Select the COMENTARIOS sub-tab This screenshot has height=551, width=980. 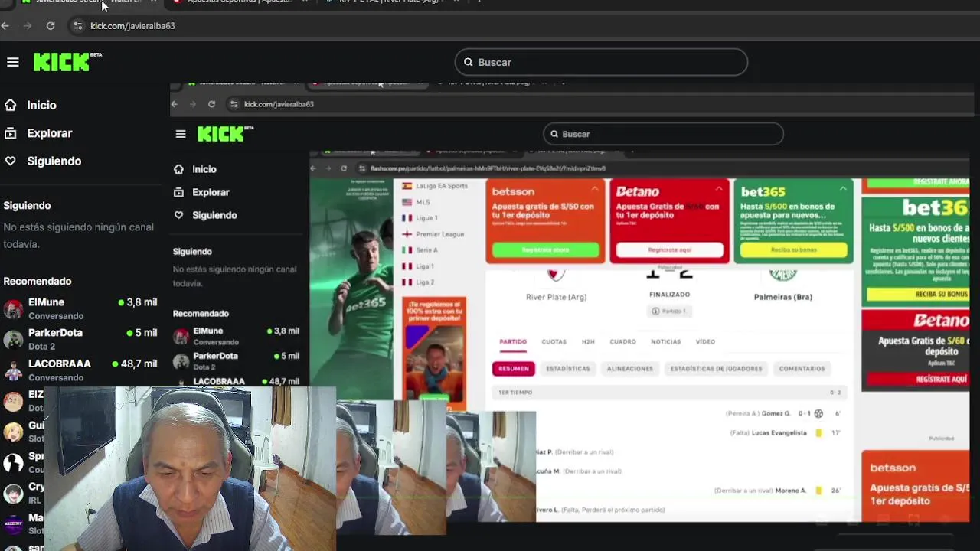[802, 369]
